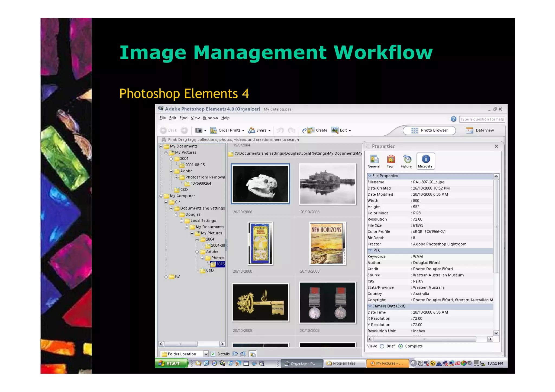This screenshot has height=392, width=555.
Task: Click the Properties toggle icon in bottom bar
Action: coord(252,354)
